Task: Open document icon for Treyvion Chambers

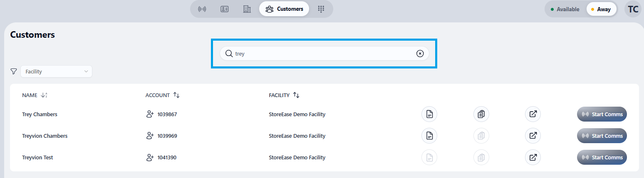Action: (430, 136)
